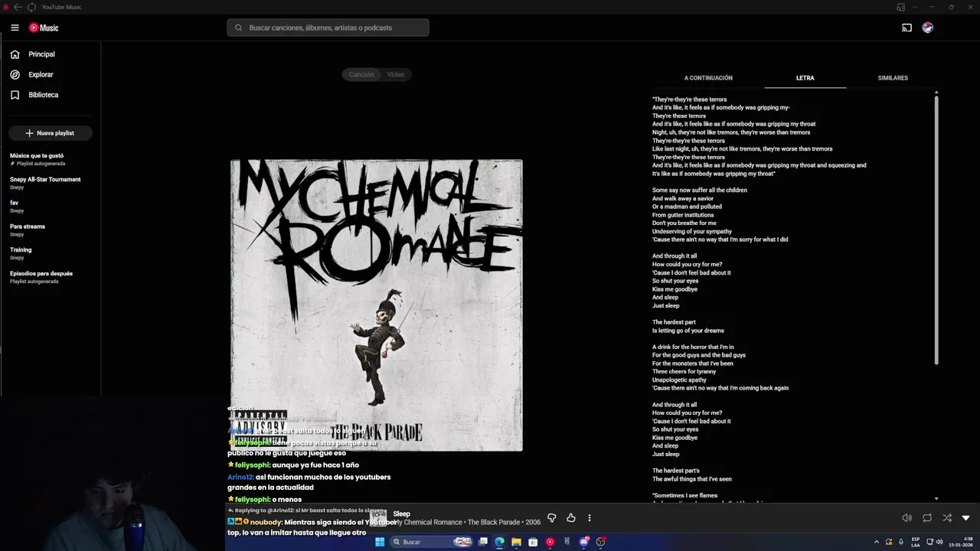Open the hamburger guide menu
Viewport: 980px width, 551px height.
[x=15, y=28]
